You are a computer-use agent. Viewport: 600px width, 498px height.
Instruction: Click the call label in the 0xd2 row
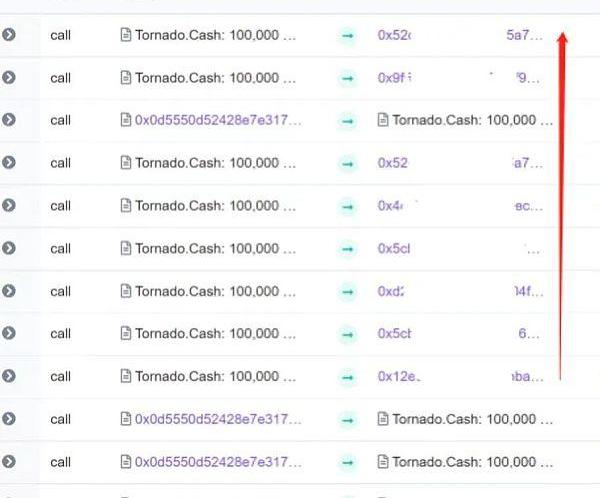pyautogui.click(x=61, y=291)
